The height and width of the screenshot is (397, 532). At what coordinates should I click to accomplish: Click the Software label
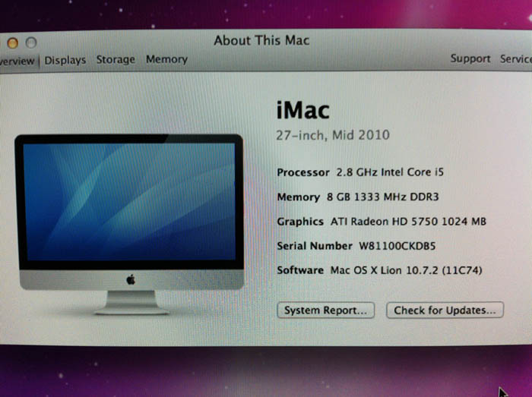pyautogui.click(x=300, y=270)
